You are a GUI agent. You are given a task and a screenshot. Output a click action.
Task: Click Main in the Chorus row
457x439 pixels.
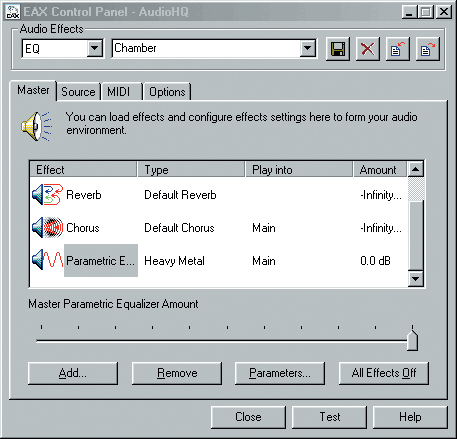coord(264,228)
